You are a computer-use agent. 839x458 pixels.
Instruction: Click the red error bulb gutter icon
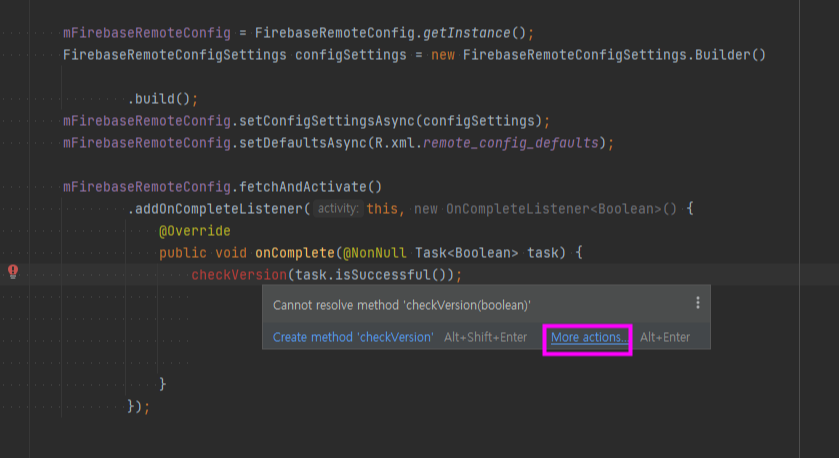pos(13,271)
